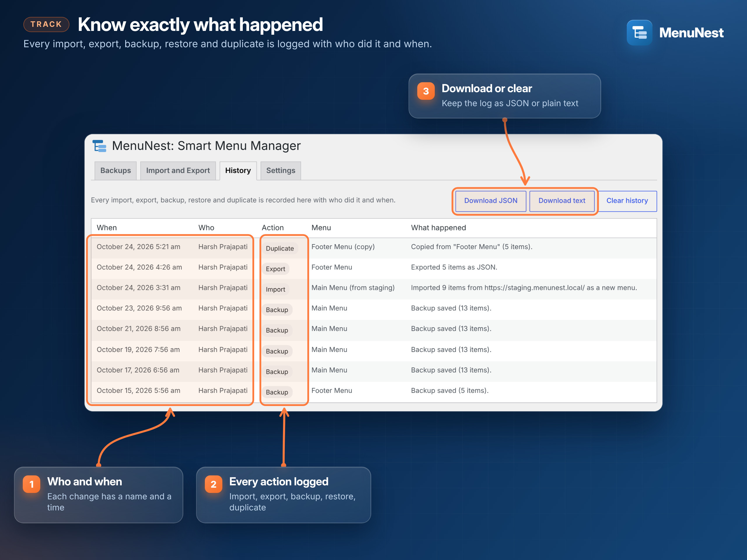The width and height of the screenshot is (747, 560).
Task: Click the Backup badge in the October 15 row
Action: click(277, 392)
